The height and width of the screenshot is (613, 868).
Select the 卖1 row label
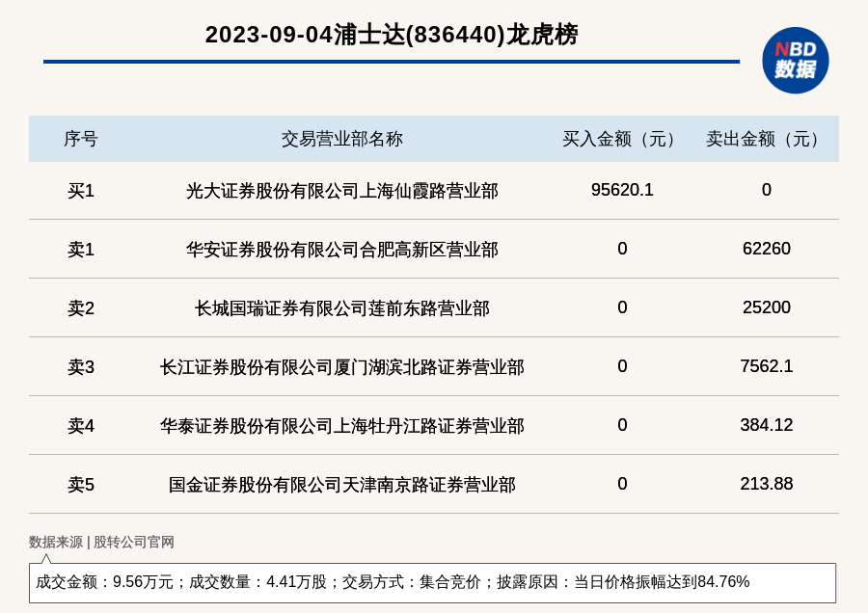(81, 250)
